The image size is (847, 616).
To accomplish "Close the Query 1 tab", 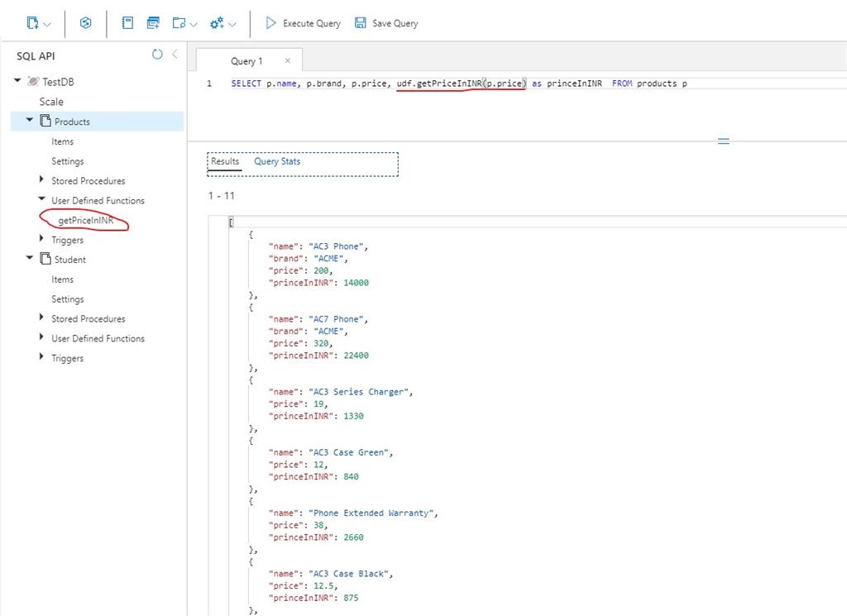I will click(288, 60).
